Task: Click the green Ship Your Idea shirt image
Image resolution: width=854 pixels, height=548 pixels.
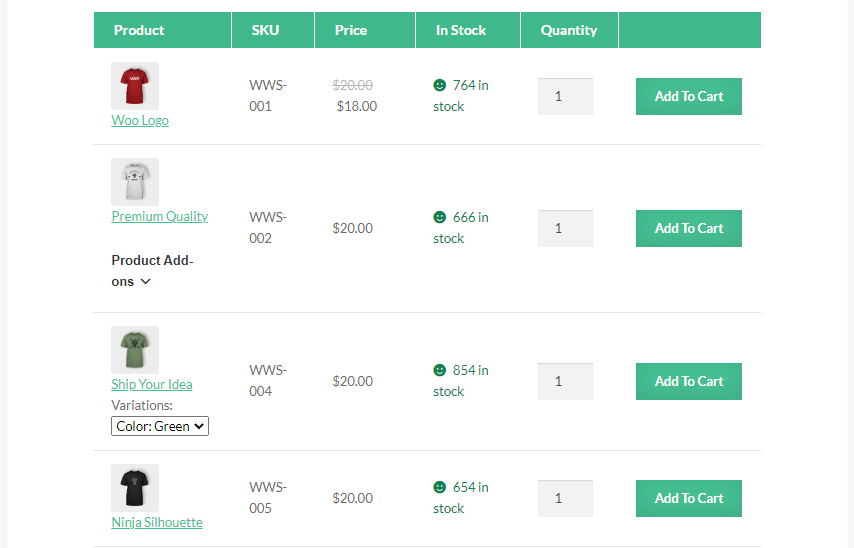Action: [x=134, y=350]
